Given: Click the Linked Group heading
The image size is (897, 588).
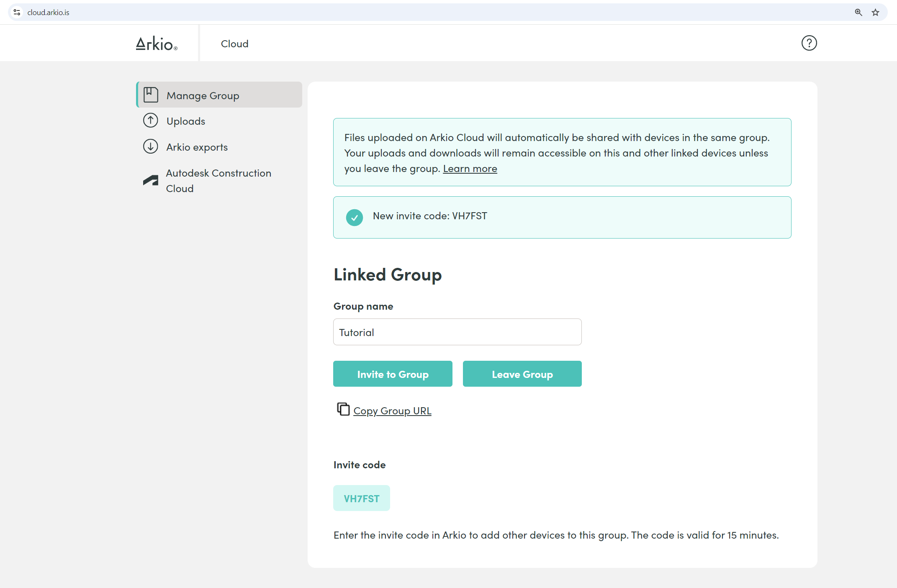Looking at the screenshot, I should click(x=388, y=275).
